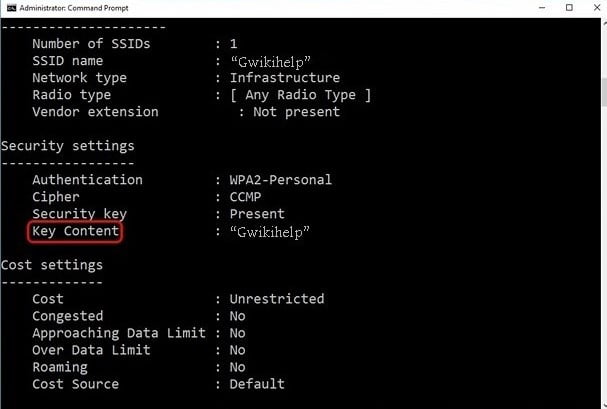Click the highlighted Key Content label
The width and height of the screenshot is (607, 409).
coord(75,231)
